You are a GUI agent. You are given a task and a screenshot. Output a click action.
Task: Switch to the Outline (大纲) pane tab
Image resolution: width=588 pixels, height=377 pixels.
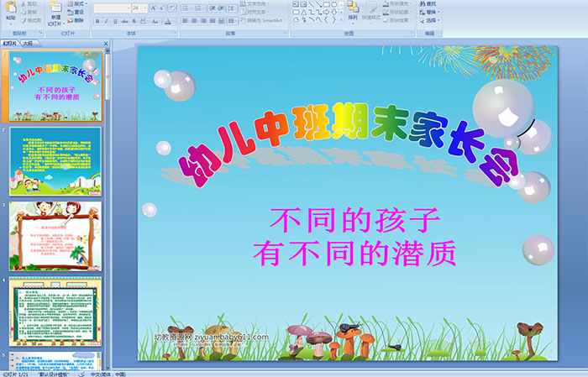(28, 43)
